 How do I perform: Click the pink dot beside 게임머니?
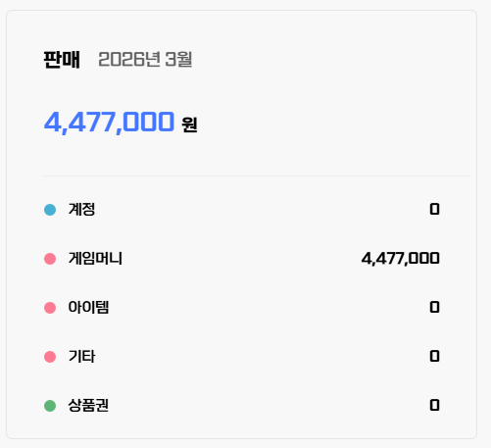click(x=50, y=259)
